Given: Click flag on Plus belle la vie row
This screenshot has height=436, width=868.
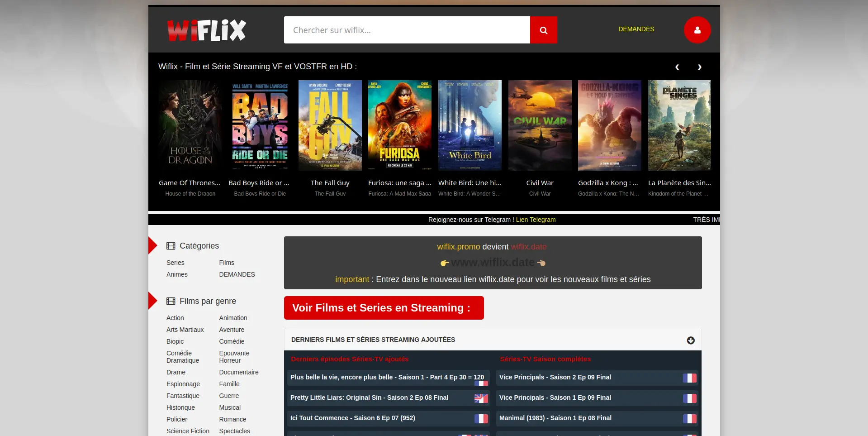Looking at the screenshot, I should click(481, 383).
